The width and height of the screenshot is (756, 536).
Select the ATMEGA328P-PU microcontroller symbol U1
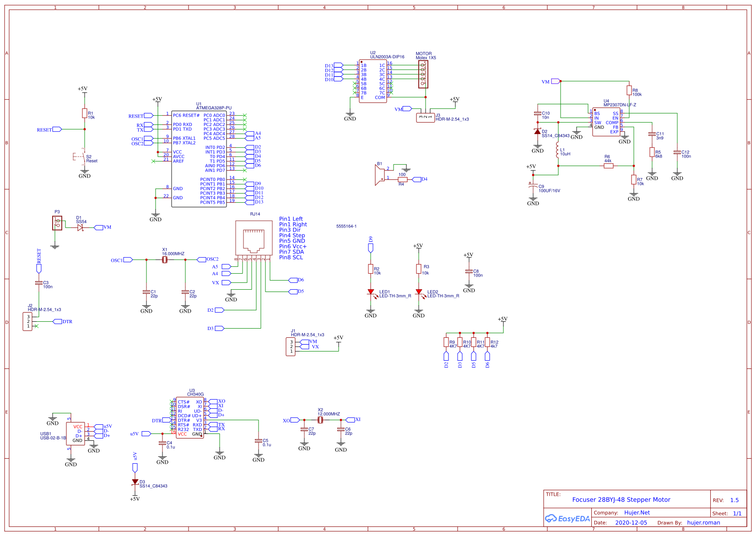tap(200, 158)
